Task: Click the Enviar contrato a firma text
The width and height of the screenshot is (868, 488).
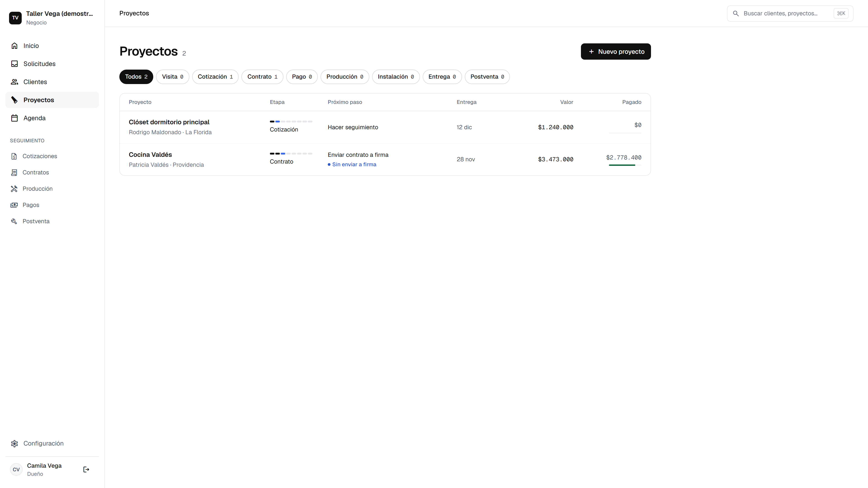Action: pos(358,155)
